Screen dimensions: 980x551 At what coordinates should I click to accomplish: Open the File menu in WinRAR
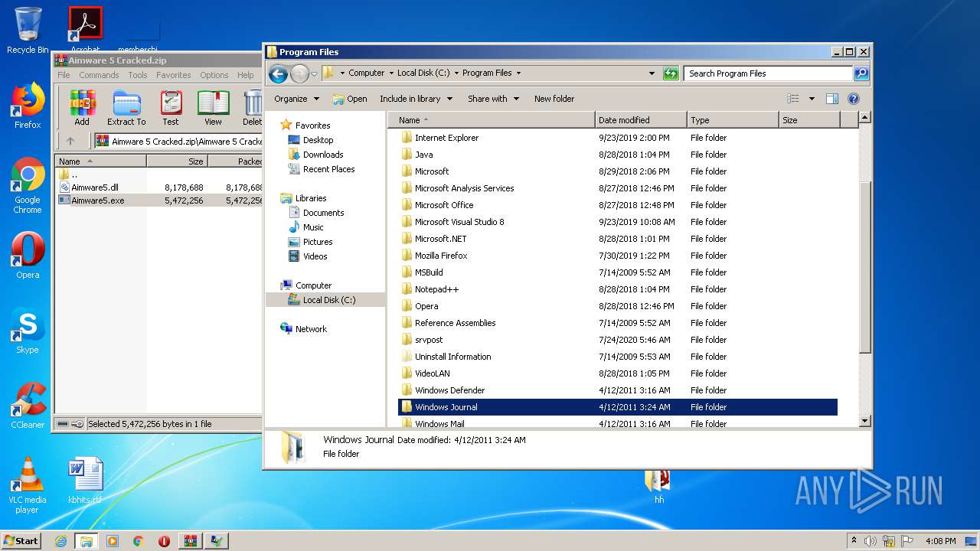pyautogui.click(x=64, y=75)
